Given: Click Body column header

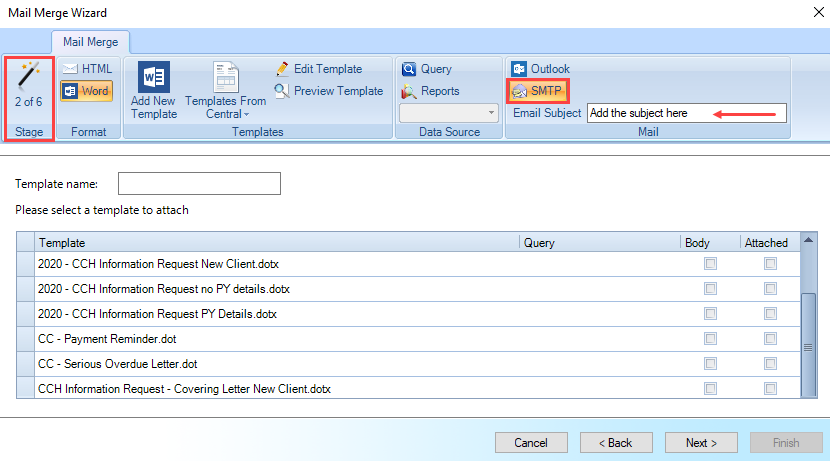Looking at the screenshot, I should point(710,242).
